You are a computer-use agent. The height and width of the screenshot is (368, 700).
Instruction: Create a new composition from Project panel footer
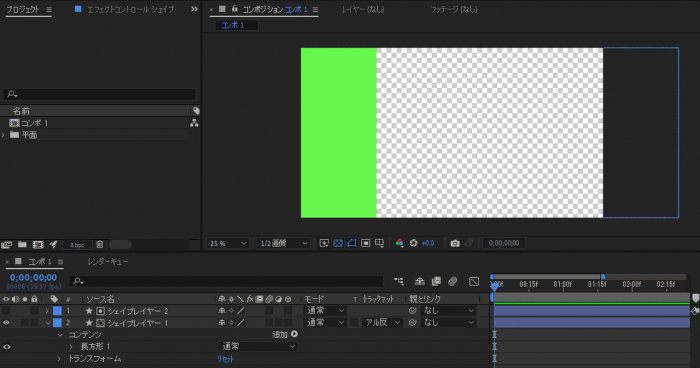click(38, 244)
